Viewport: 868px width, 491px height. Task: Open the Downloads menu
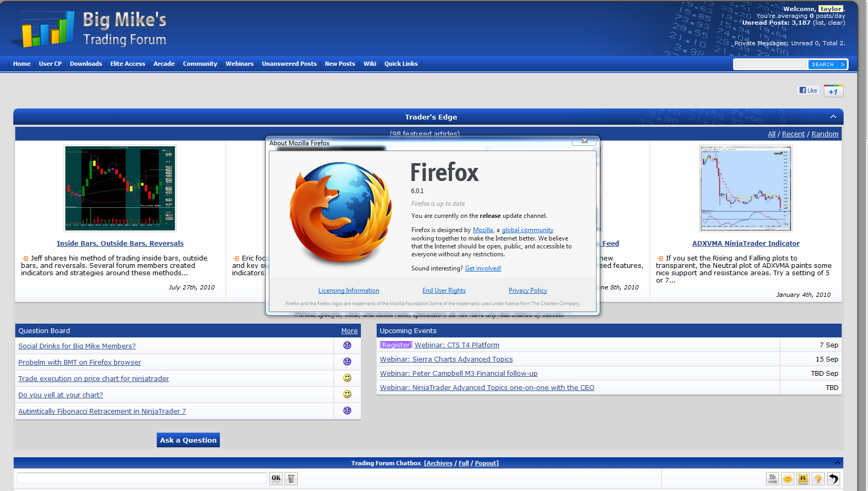(x=86, y=64)
